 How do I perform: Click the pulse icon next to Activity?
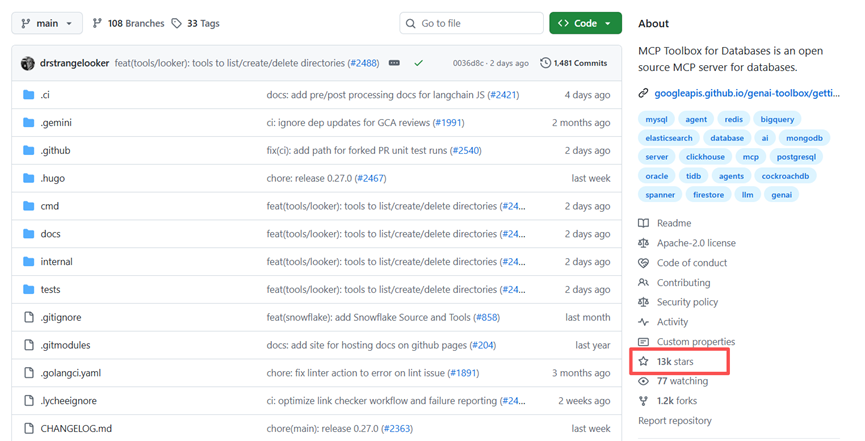643,322
